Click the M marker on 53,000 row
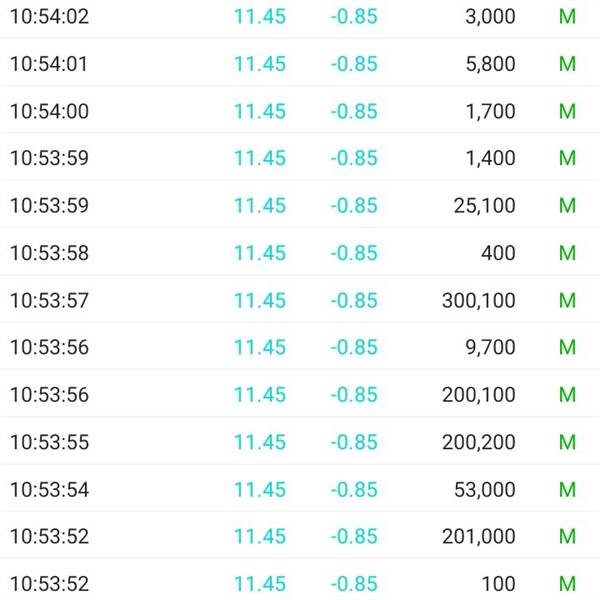Viewport: 600px width, 600px height. pyautogui.click(x=567, y=489)
